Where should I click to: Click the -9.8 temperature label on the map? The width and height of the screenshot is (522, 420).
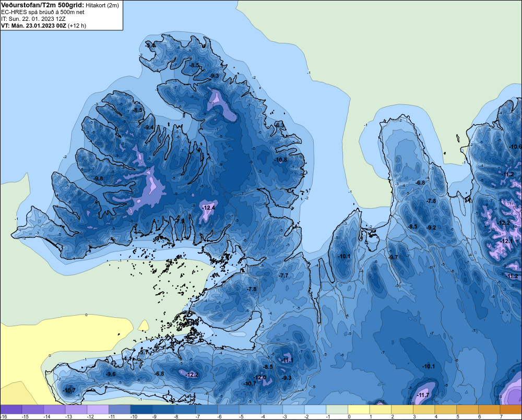tap(98, 178)
